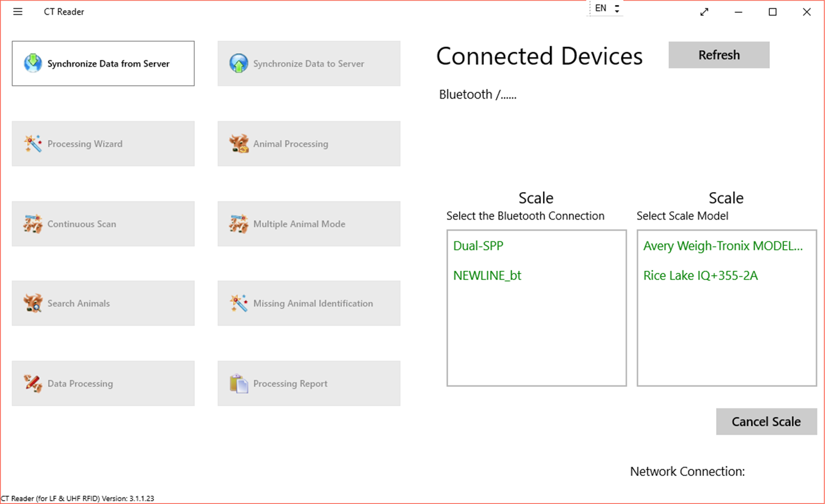
Task: Select Dual-SPP Bluetooth connection
Action: point(478,245)
